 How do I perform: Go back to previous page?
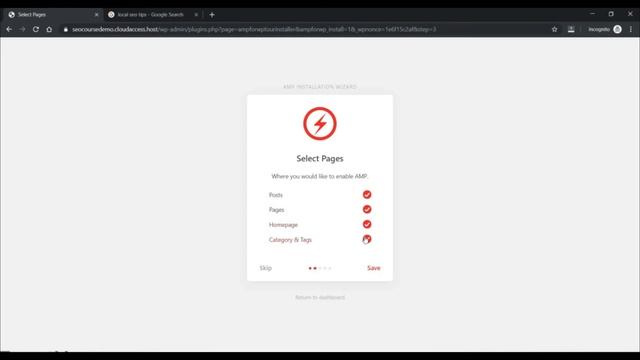coord(9,29)
